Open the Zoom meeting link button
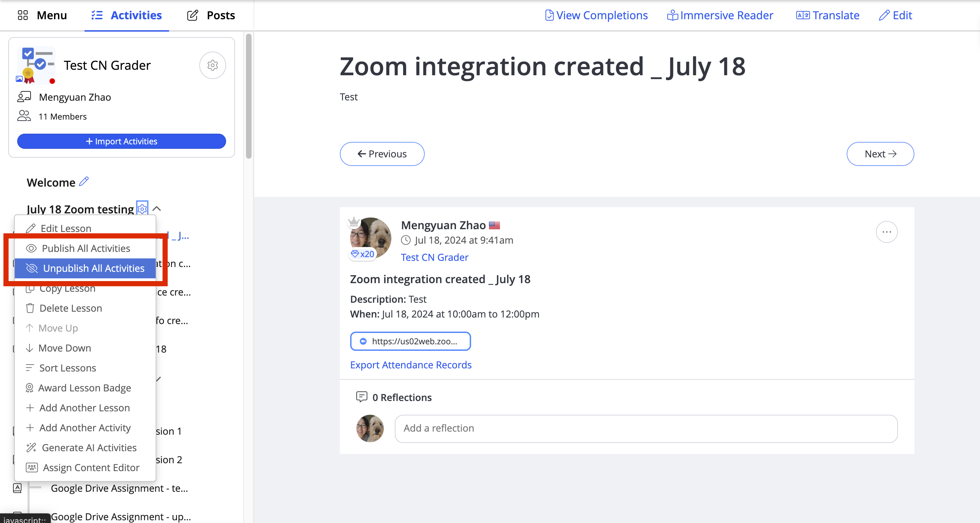 (410, 341)
